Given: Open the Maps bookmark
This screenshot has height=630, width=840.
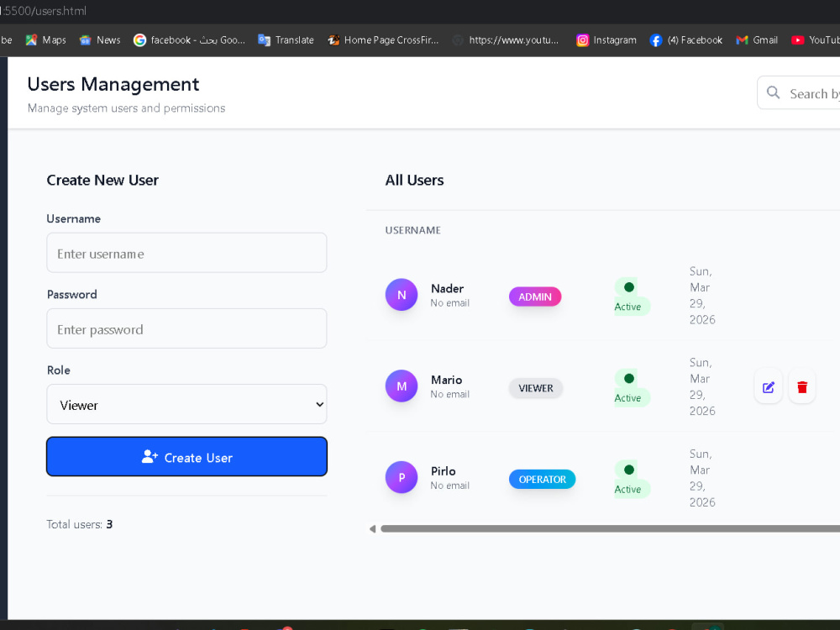Looking at the screenshot, I should 46,40.
